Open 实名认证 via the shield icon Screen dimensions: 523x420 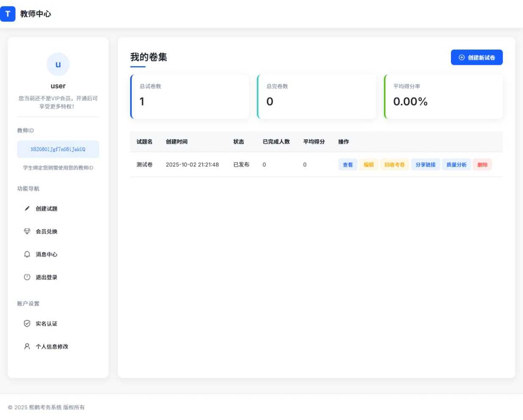pos(27,323)
